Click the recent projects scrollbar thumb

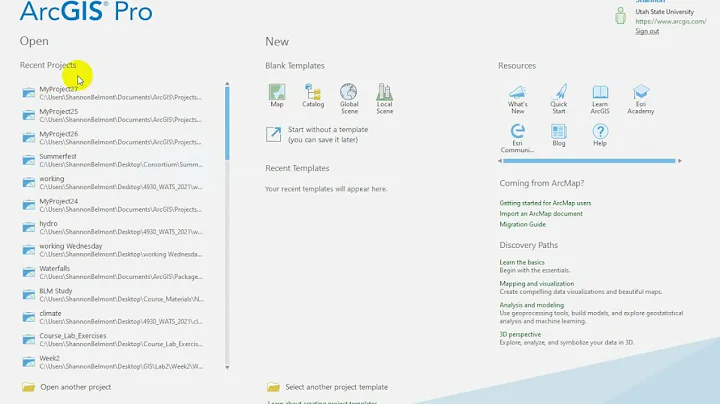[227, 123]
